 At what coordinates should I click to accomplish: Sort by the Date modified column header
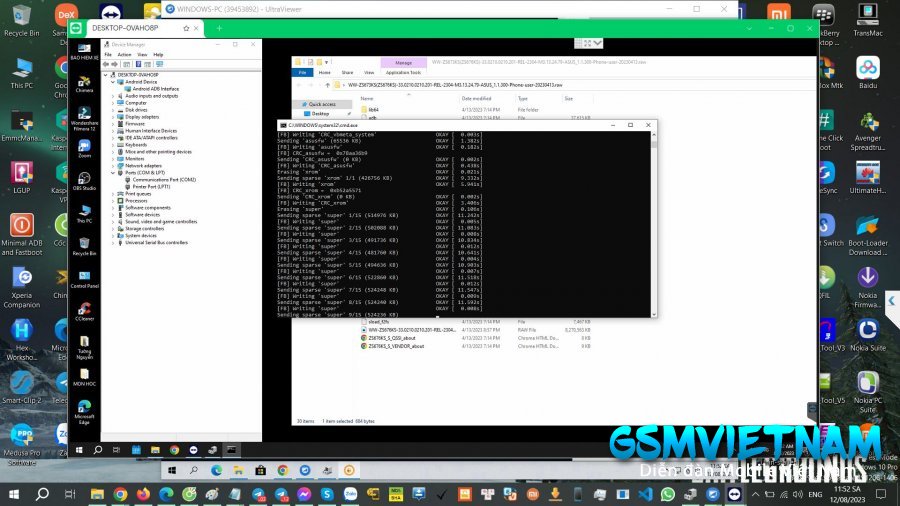pyautogui.click(x=476, y=99)
